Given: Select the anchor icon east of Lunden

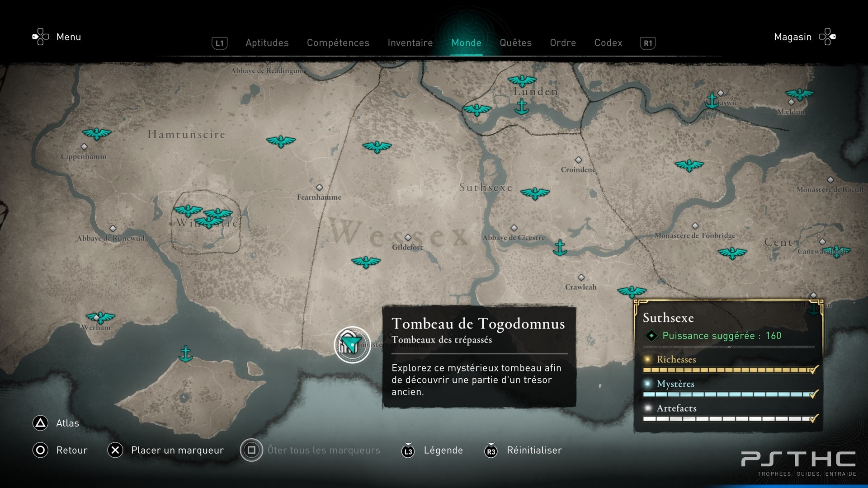Looking at the screenshot, I should pos(712,100).
